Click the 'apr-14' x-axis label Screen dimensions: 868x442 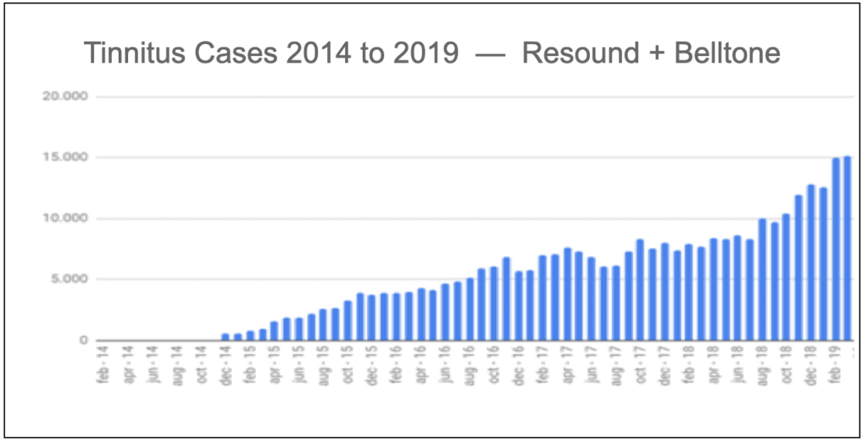[x=128, y=365]
